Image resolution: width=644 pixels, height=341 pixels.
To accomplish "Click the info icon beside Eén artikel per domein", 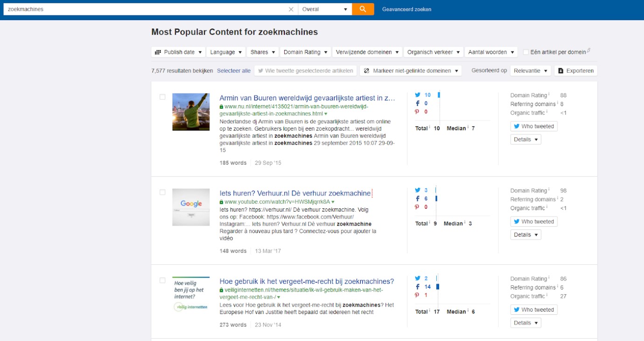I will click(588, 50).
